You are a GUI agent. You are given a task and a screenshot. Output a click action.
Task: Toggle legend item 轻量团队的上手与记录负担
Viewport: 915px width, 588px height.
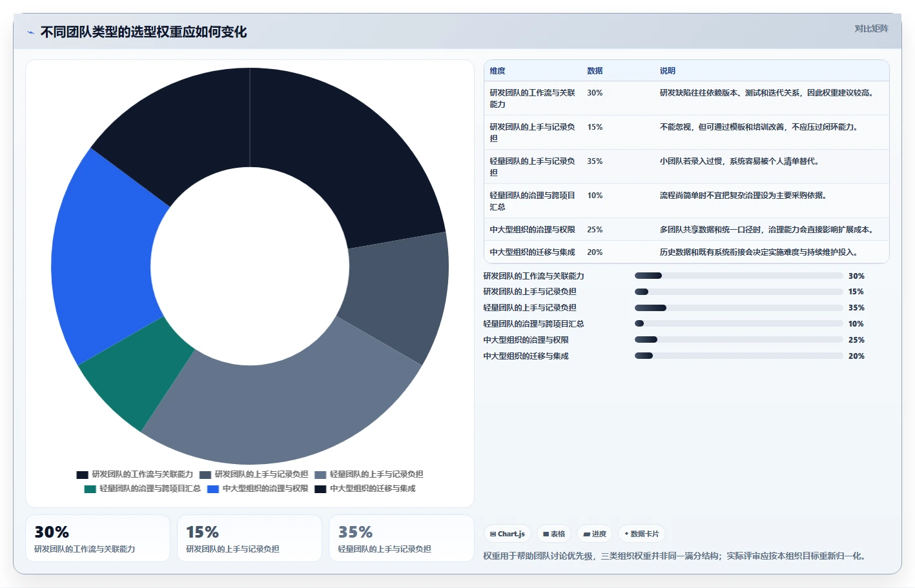pyautogui.click(x=369, y=474)
